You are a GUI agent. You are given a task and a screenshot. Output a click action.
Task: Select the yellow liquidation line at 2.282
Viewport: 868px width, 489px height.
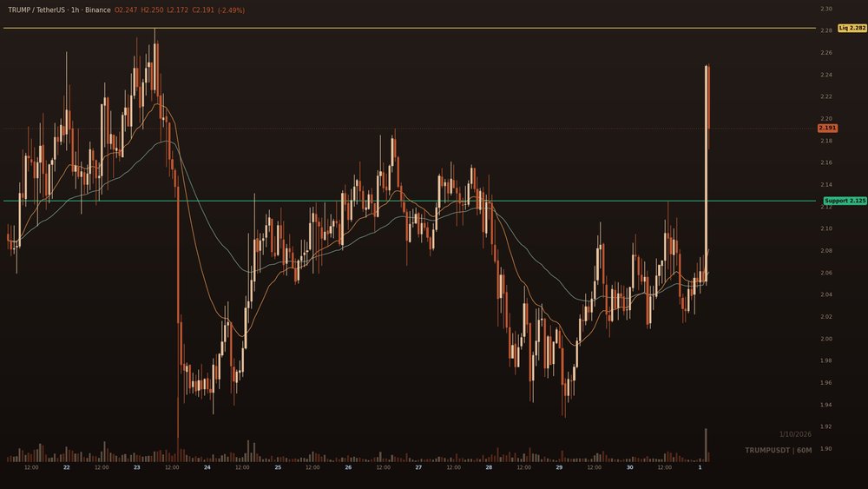tap(410, 28)
